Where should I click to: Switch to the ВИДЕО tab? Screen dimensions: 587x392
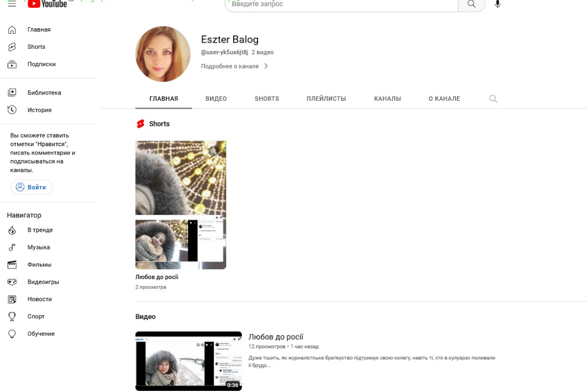click(216, 99)
